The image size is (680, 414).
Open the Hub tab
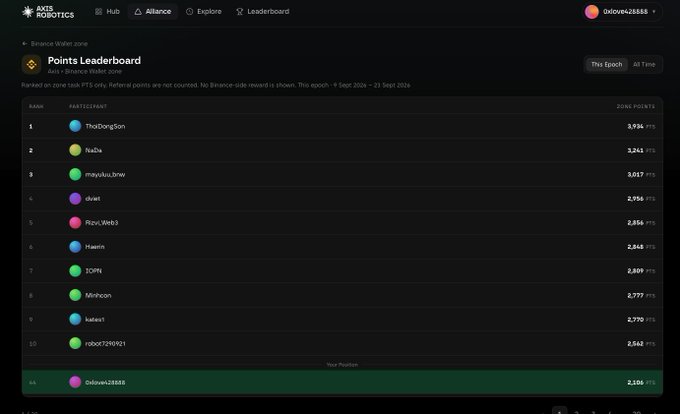coord(107,12)
